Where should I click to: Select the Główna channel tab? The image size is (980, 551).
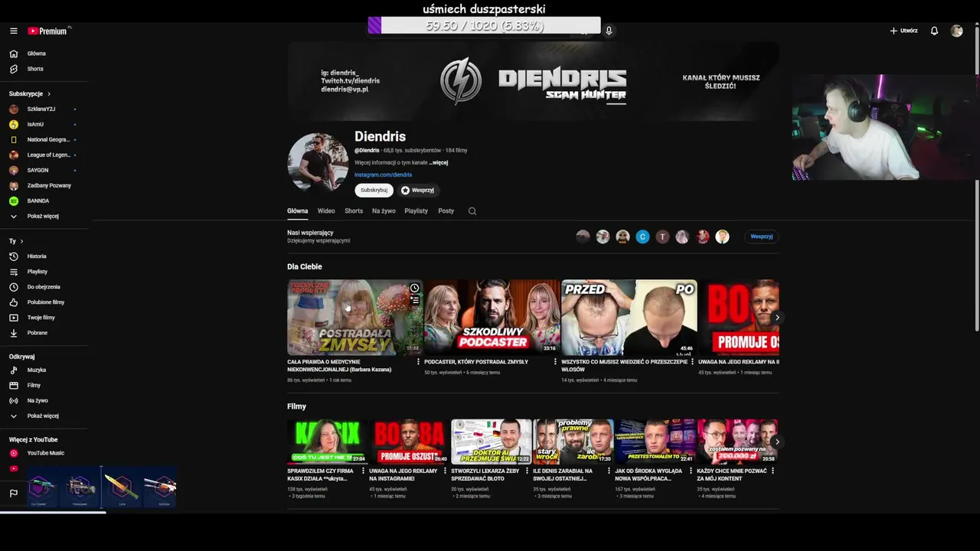click(x=297, y=211)
